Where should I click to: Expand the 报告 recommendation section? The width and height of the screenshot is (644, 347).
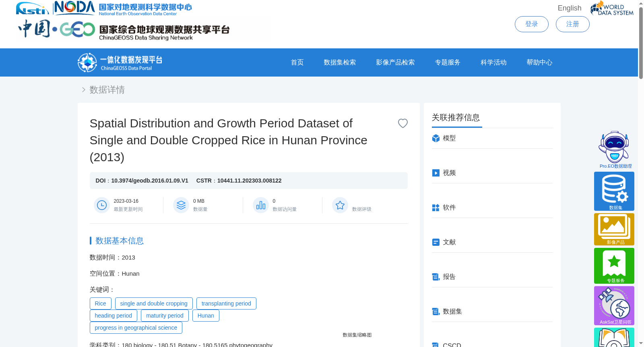click(492, 277)
